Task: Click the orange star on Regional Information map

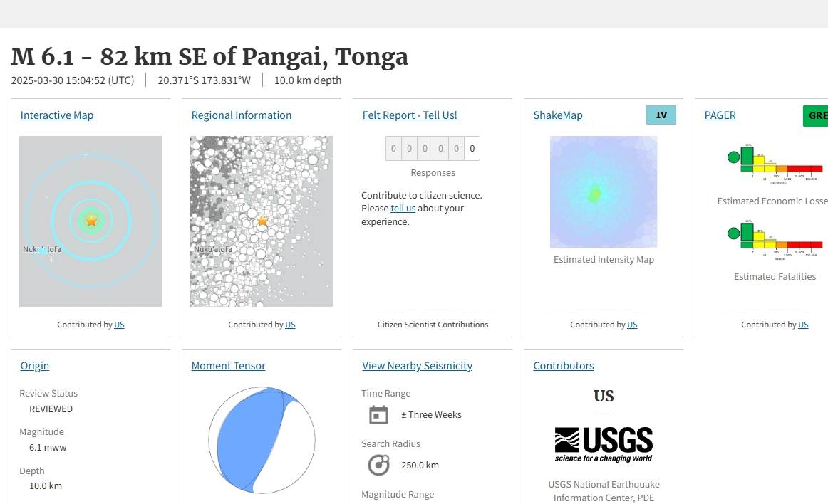Action: (x=262, y=221)
